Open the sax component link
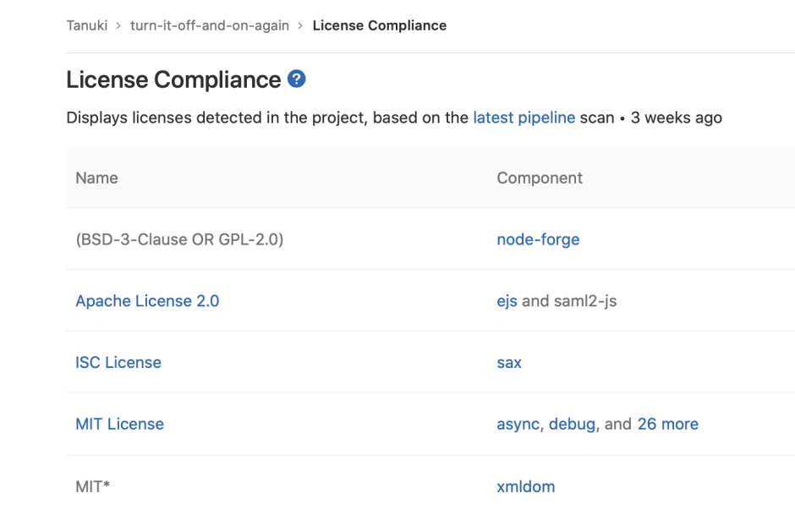The width and height of the screenshot is (795, 532). tap(509, 363)
